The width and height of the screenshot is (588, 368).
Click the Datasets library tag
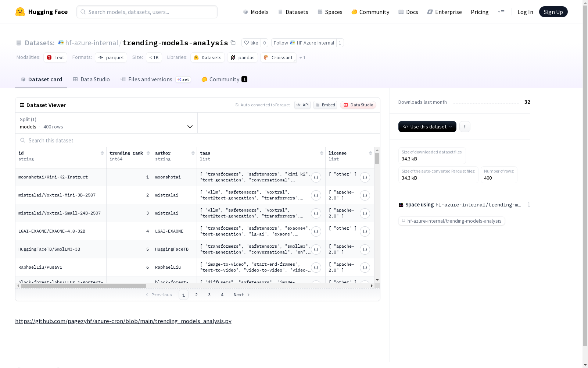(208, 57)
